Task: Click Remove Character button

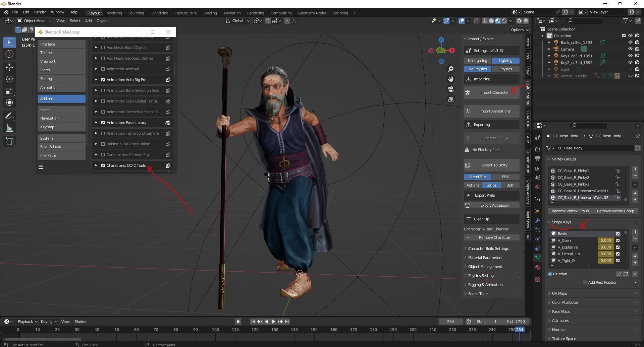Action: (x=492, y=237)
